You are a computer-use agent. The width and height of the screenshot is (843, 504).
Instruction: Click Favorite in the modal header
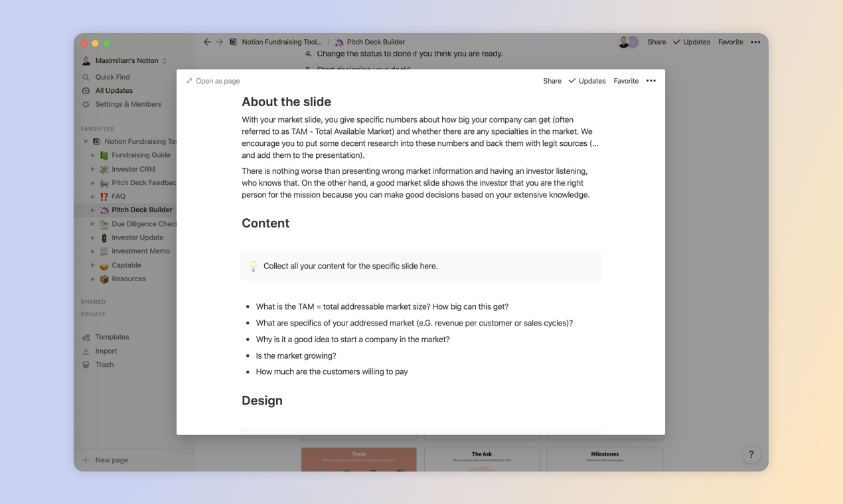tap(626, 81)
